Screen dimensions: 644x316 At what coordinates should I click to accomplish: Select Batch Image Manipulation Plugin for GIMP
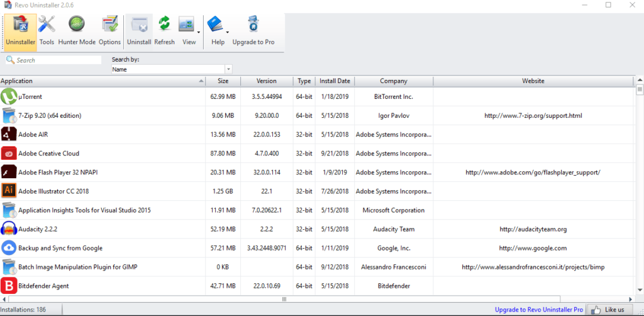point(78,267)
